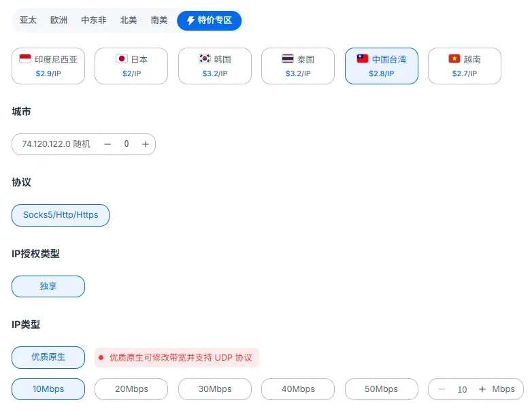This screenshot has width=532, height=413.
Task: Click the Vietnam flag icon
Action: (454, 59)
